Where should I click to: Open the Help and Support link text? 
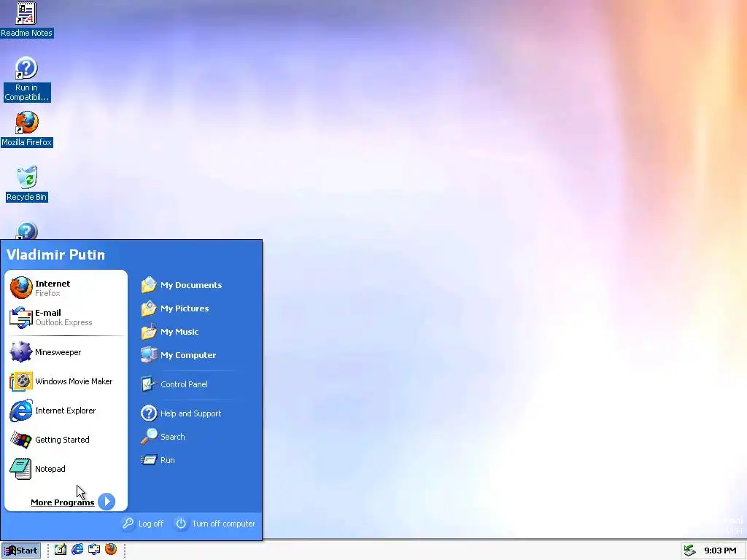pyautogui.click(x=190, y=413)
